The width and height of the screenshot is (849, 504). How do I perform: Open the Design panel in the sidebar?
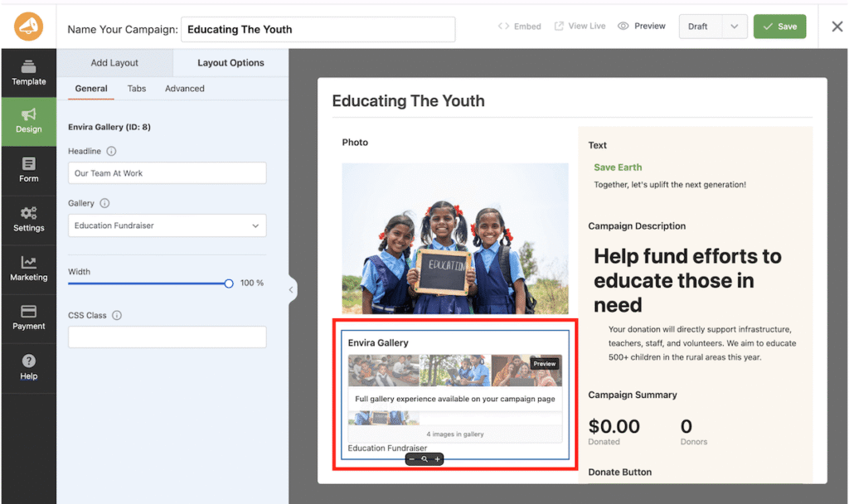coord(28,122)
